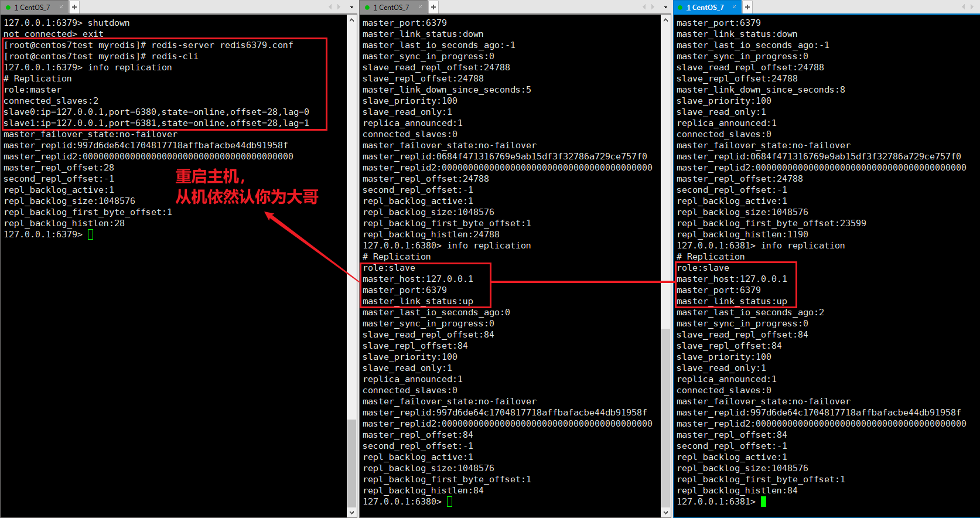980x518 pixels.
Task: Click '127.0.0.1:6381> info replication' command
Action: pos(761,246)
